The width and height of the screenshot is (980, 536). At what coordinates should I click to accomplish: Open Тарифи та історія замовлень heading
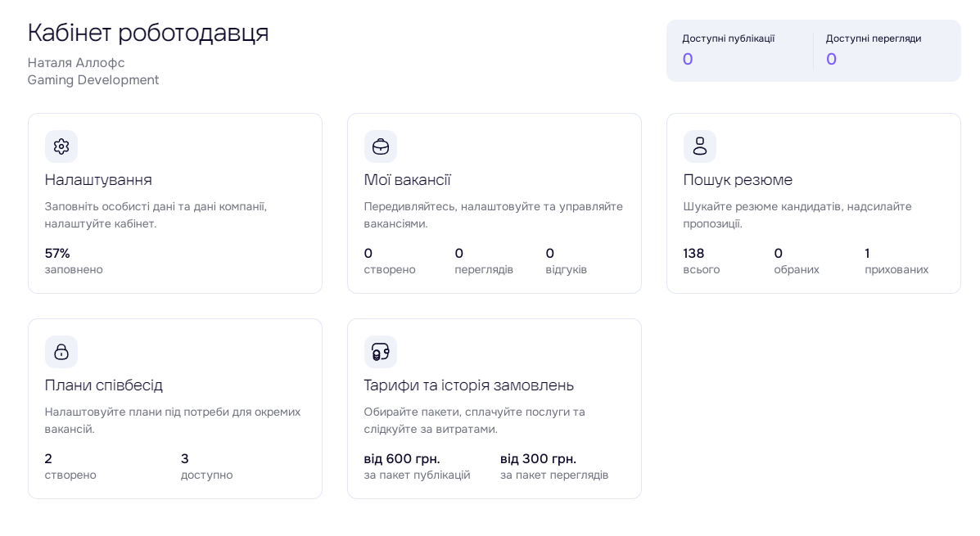click(469, 385)
